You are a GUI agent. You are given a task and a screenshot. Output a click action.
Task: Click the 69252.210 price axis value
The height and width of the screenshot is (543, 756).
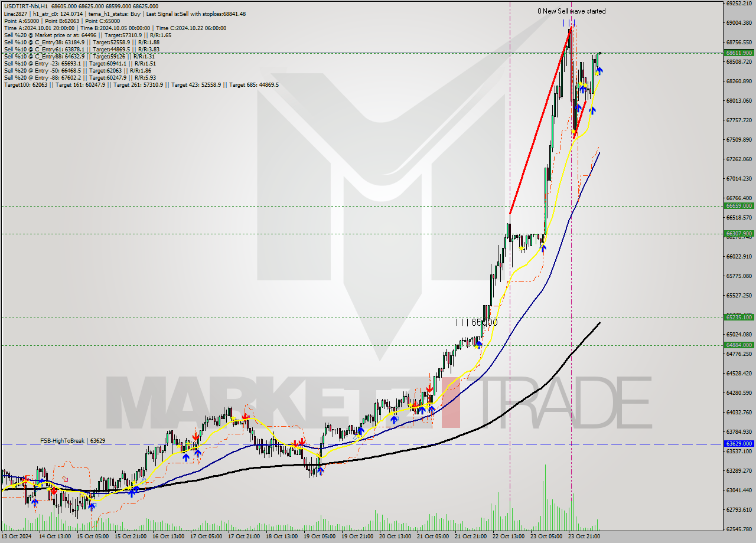pyautogui.click(x=740, y=3)
